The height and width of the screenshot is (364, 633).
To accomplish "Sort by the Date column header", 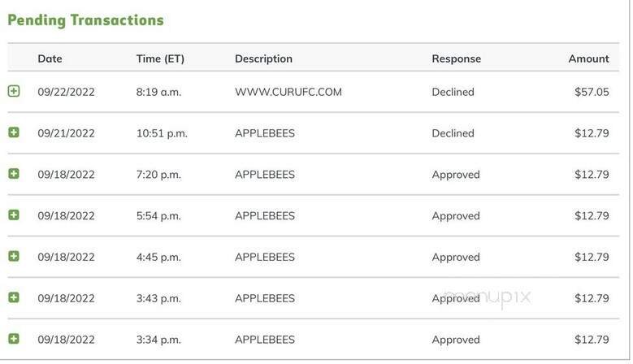I will pyautogui.click(x=50, y=58).
